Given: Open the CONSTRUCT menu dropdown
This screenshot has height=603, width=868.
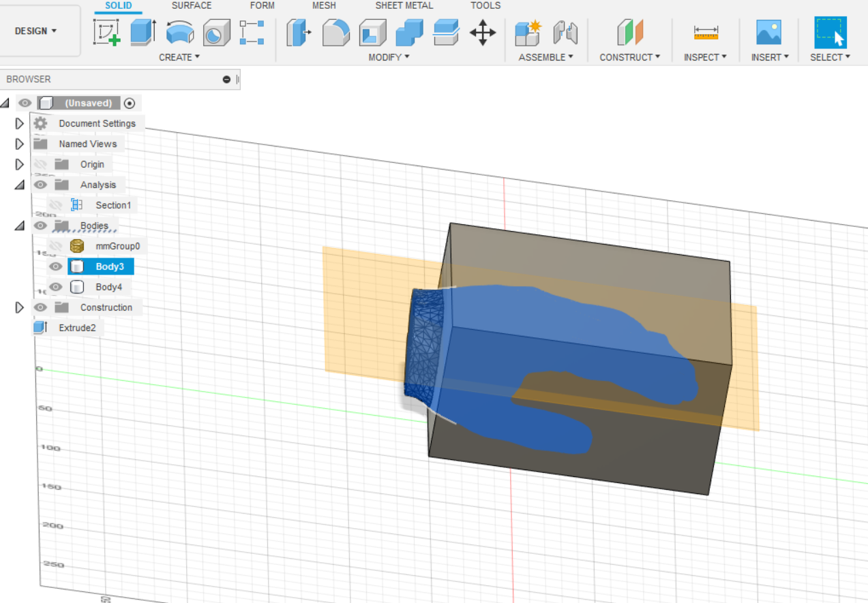Looking at the screenshot, I should coord(630,57).
